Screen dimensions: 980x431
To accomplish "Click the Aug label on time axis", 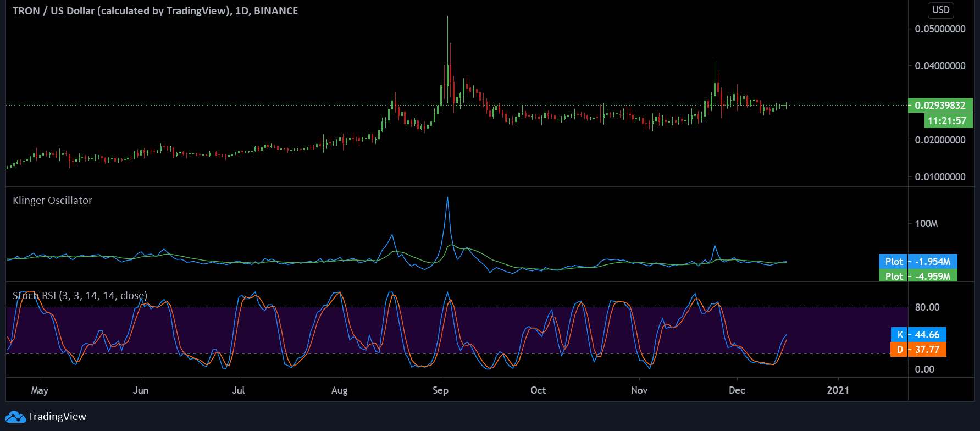I will tap(340, 390).
